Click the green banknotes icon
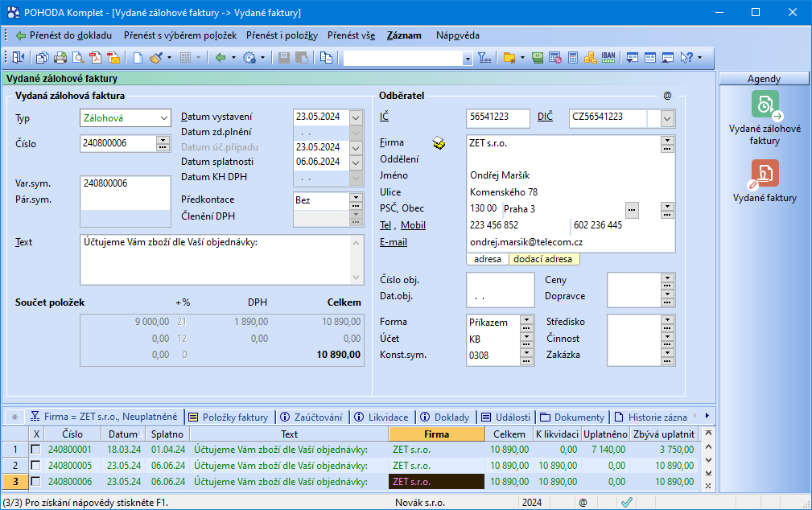Screen dimensions: 812x510 point(538,57)
